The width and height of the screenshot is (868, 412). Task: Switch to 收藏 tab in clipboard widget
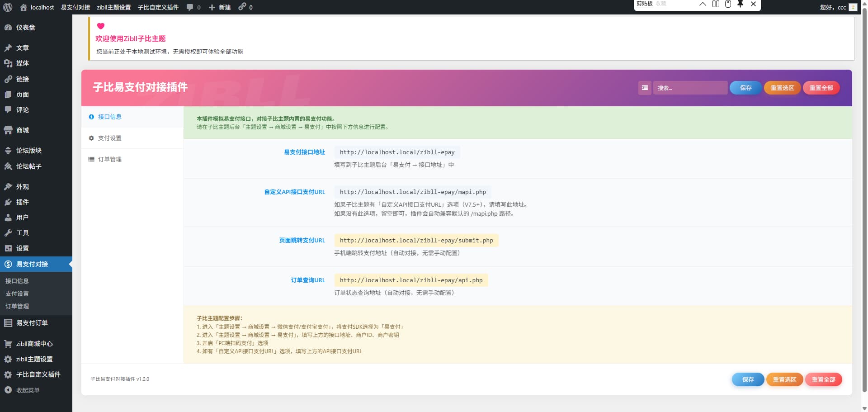[x=661, y=4]
